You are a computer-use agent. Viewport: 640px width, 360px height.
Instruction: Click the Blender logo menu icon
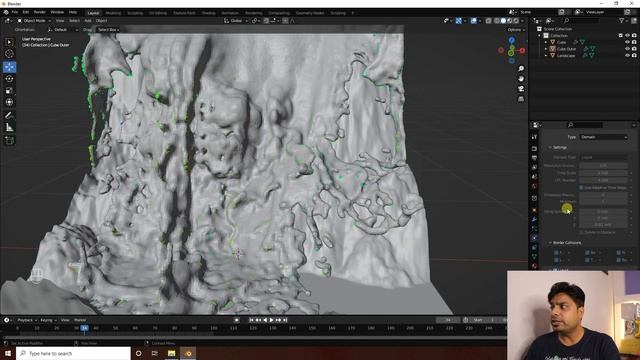[6, 13]
